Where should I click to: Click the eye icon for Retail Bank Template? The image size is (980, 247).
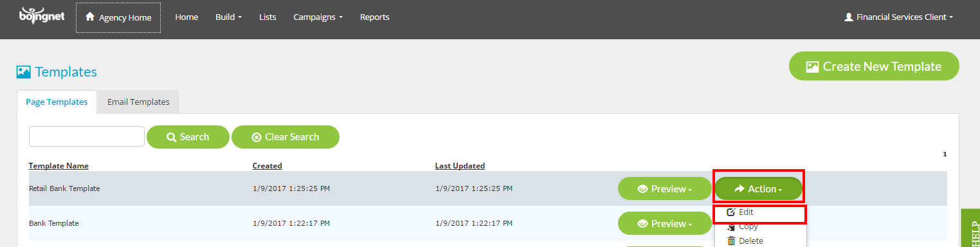click(642, 189)
